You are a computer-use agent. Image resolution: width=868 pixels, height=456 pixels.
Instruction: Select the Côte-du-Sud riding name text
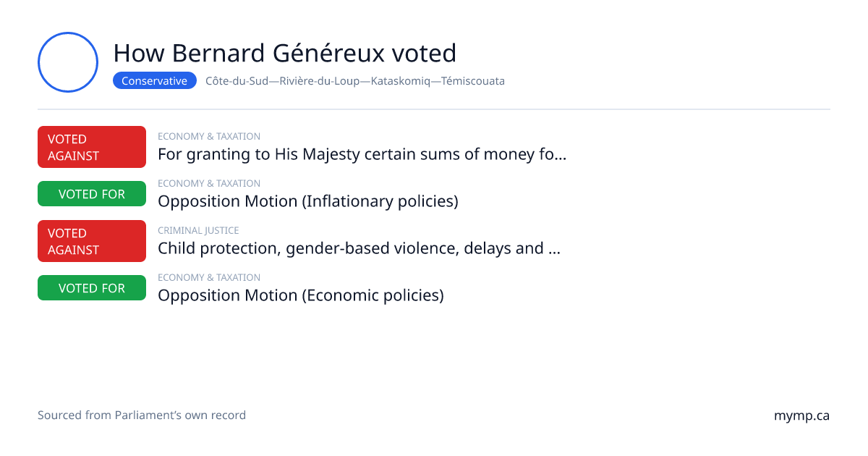tap(355, 81)
